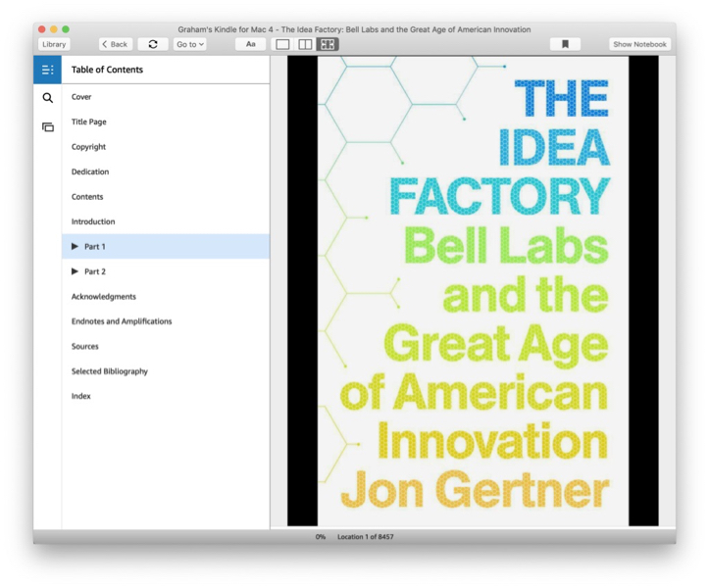Jump to Cover in contents
709x588 pixels.
point(81,97)
